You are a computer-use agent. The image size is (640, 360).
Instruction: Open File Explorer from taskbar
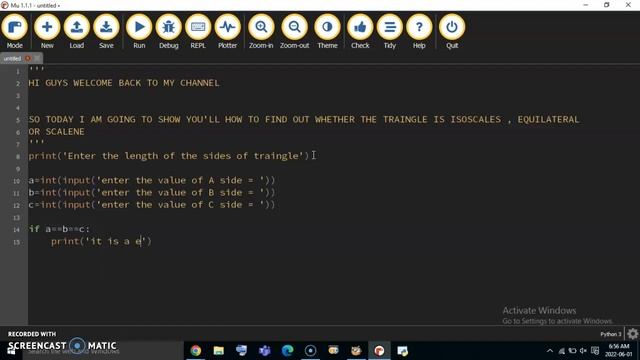(x=219, y=351)
